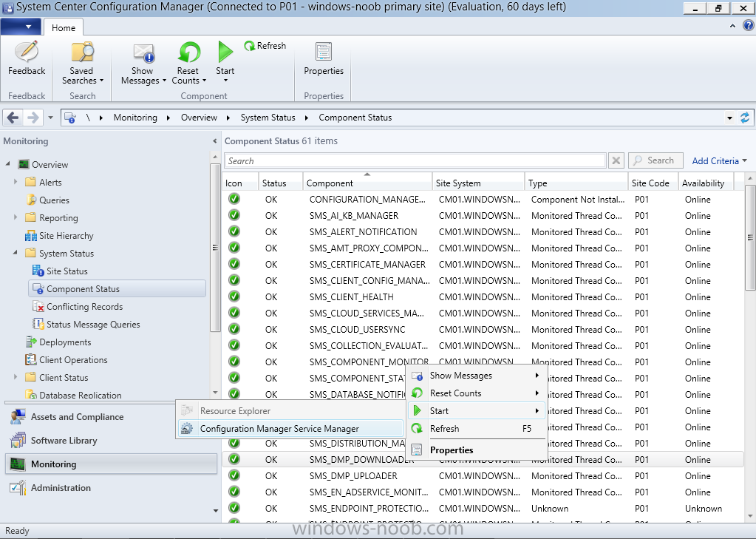
Task: Click the Reset Counts green arrow icon
Action: click(x=188, y=52)
